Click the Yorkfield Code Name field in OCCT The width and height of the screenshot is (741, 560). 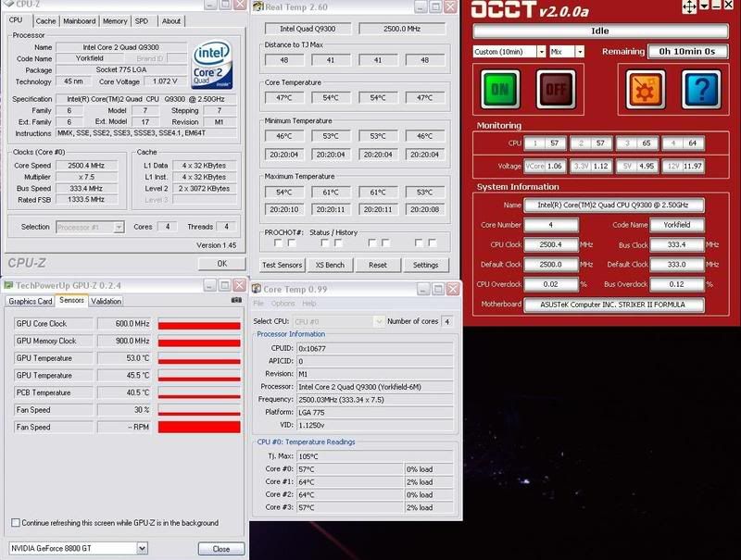(x=676, y=225)
